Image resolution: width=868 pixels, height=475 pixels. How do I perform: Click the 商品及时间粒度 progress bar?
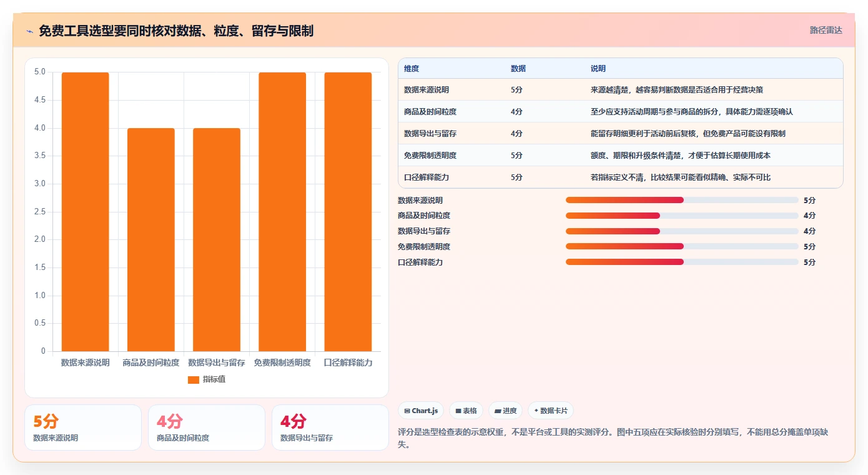point(682,216)
